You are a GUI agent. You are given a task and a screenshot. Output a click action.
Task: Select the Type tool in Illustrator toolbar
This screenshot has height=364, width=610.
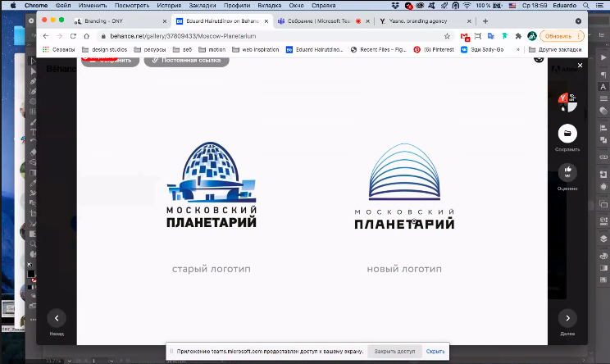[x=33, y=132]
